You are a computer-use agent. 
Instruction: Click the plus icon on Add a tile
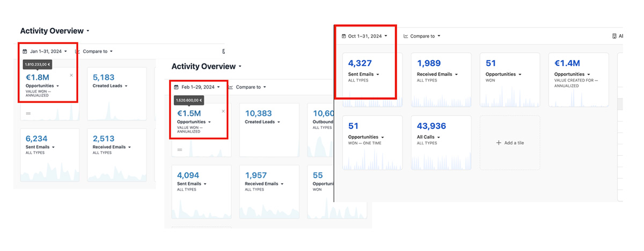click(x=499, y=143)
